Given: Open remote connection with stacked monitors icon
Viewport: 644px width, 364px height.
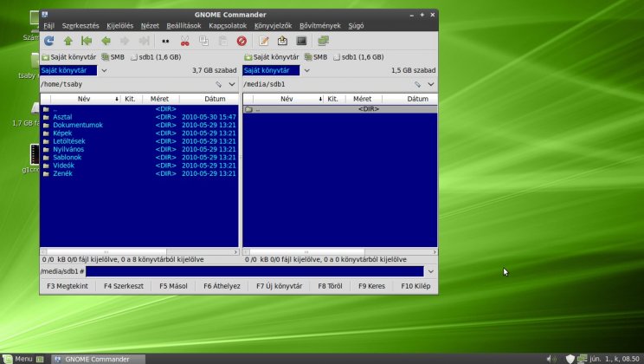Looking at the screenshot, I should [x=323, y=41].
